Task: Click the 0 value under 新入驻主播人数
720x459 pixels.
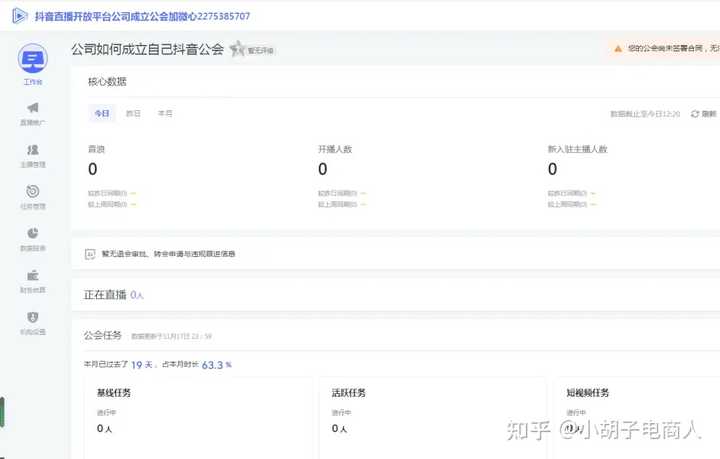Action: (x=553, y=169)
